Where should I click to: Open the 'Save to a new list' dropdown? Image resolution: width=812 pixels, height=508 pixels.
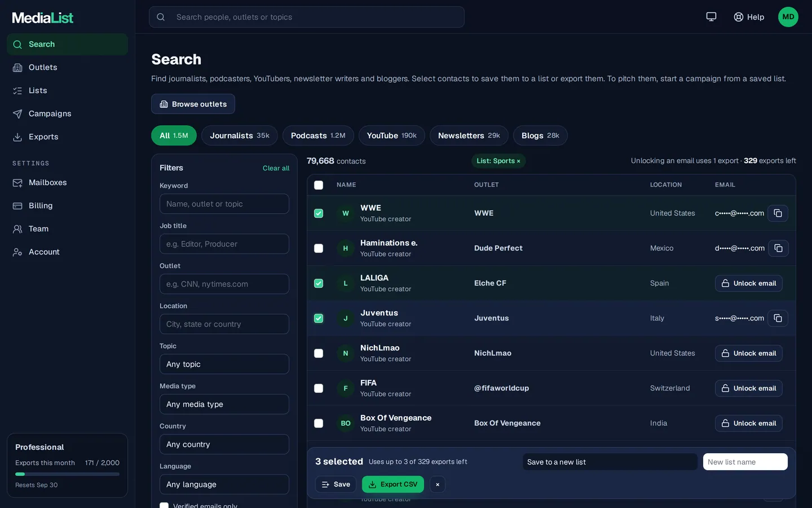(x=610, y=462)
